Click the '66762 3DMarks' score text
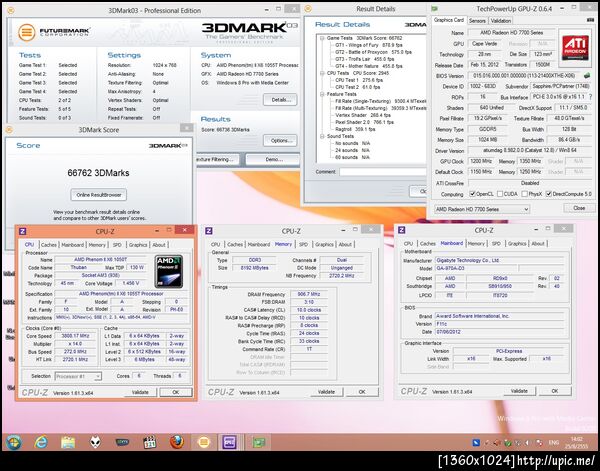Screen dimensions: 600x471 [98, 173]
